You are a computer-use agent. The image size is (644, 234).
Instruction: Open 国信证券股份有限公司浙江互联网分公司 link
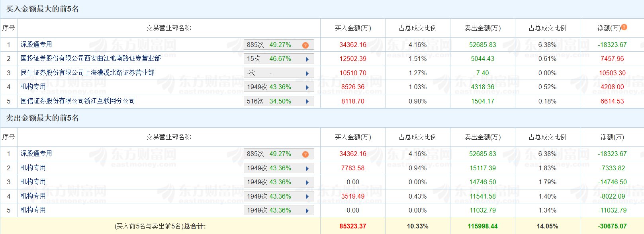78,101
